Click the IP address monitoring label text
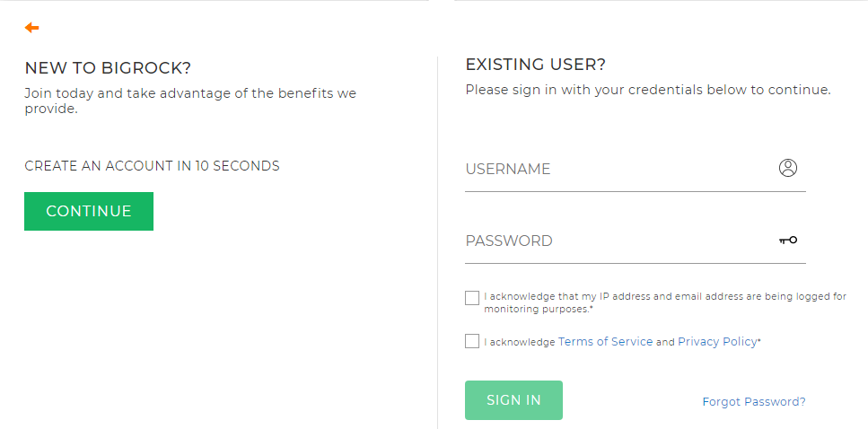The width and height of the screenshot is (868, 429). [665, 302]
